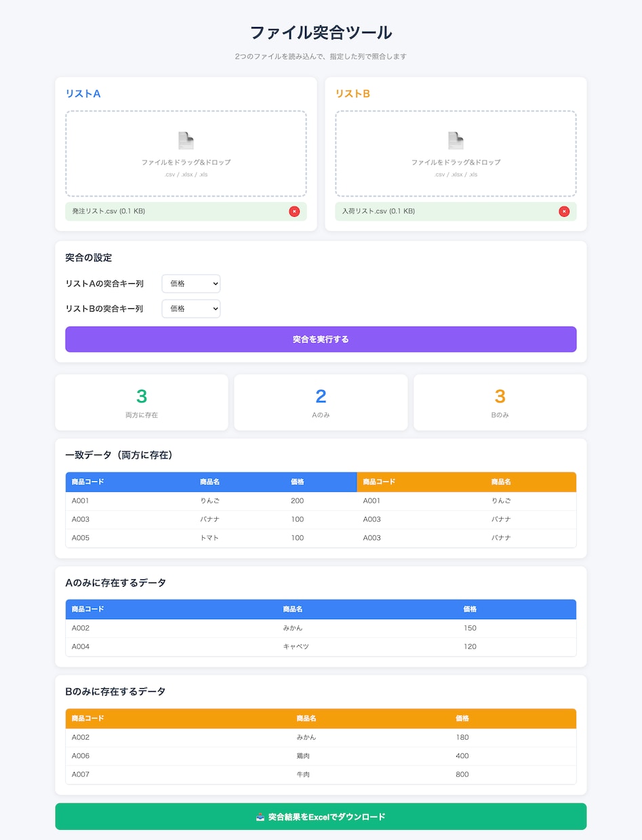The height and width of the screenshot is (840, 642).
Task: Click the 突合の設定 section heading
Action: (x=89, y=258)
